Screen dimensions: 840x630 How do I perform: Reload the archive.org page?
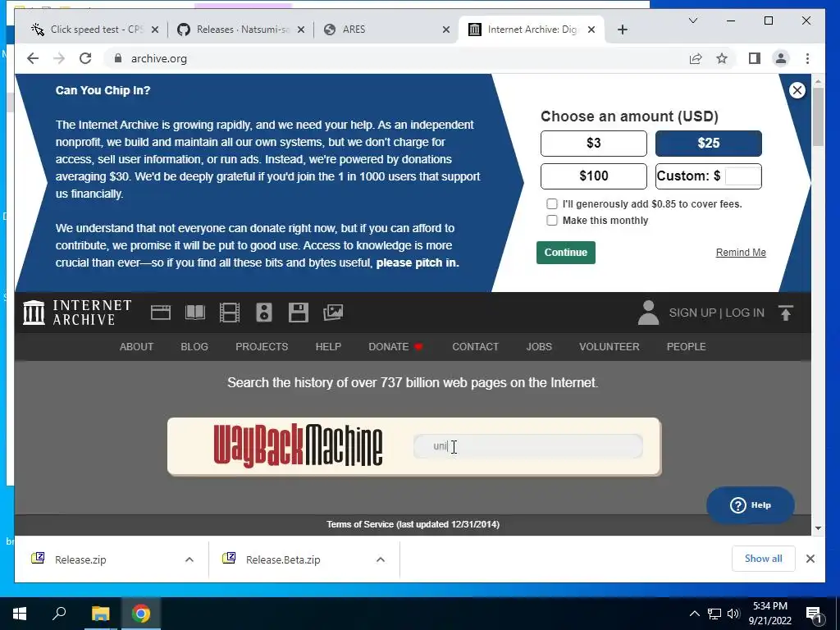tap(85, 58)
